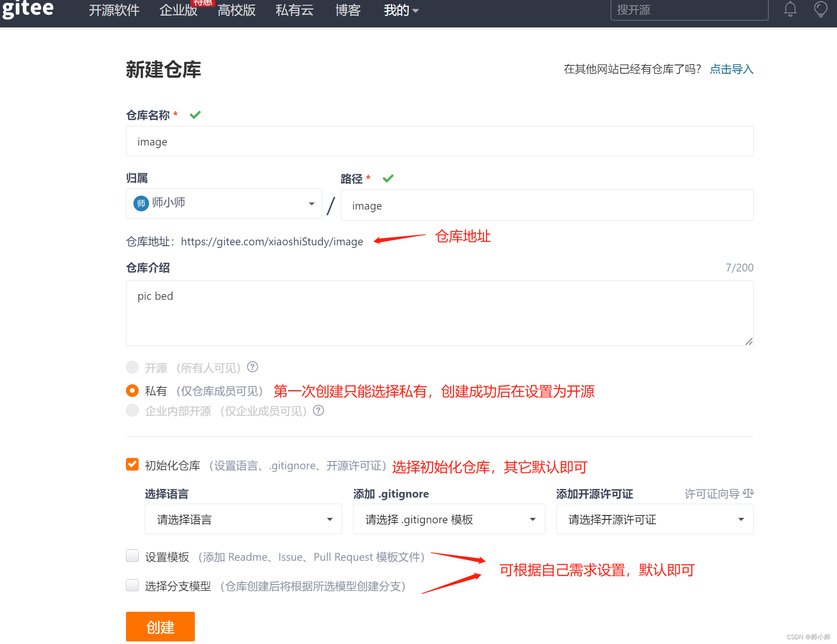Click help icon next to 开源 option
The width and height of the screenshot is (837, 644).
point(252,367)
